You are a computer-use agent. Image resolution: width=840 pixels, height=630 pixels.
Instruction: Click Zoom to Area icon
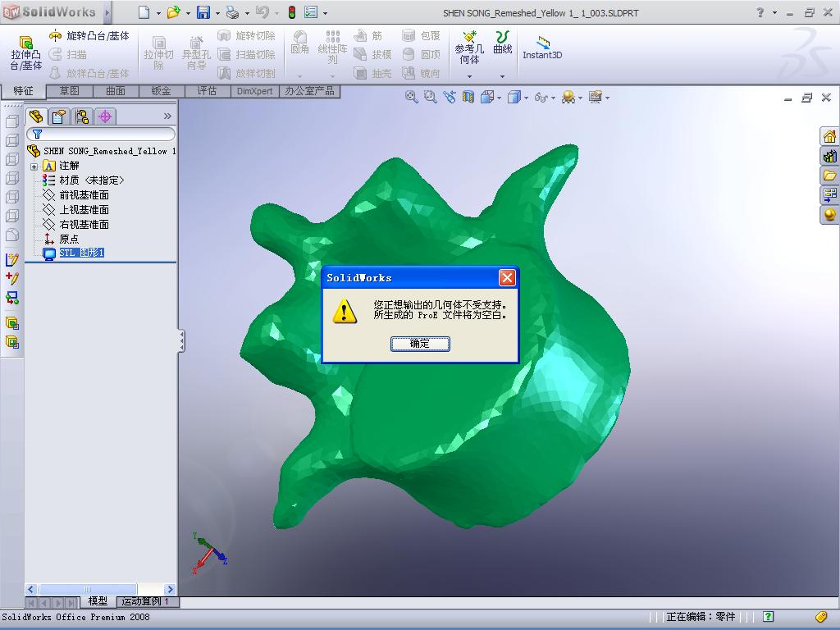coord(430,97)
